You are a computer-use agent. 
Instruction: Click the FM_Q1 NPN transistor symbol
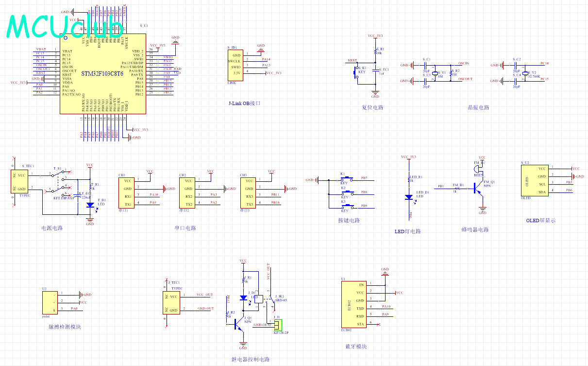(477, 188)
